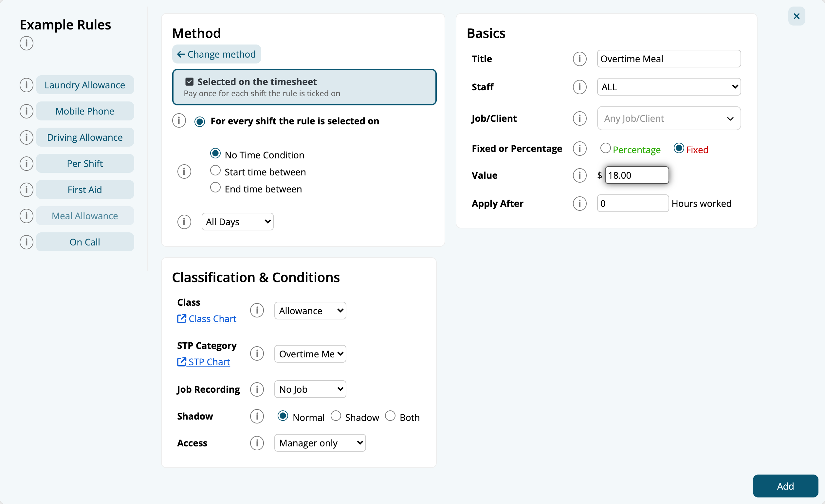Choose End time between option
825x504 pixels.
tap(215, 188)
